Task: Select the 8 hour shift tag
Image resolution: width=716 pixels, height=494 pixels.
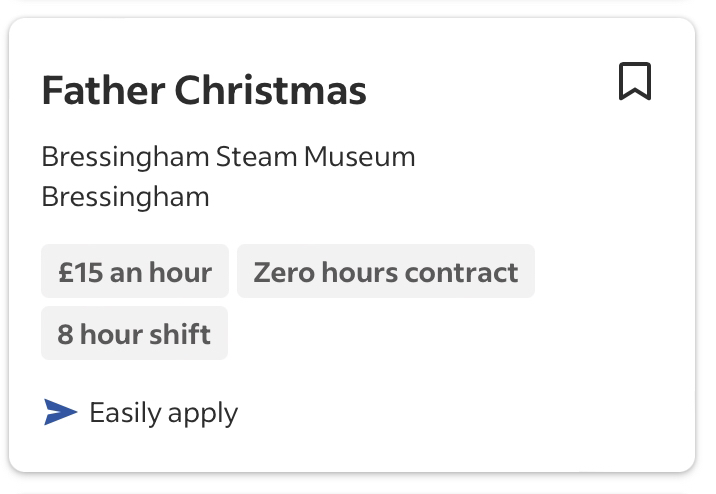Action: [134, 333]
